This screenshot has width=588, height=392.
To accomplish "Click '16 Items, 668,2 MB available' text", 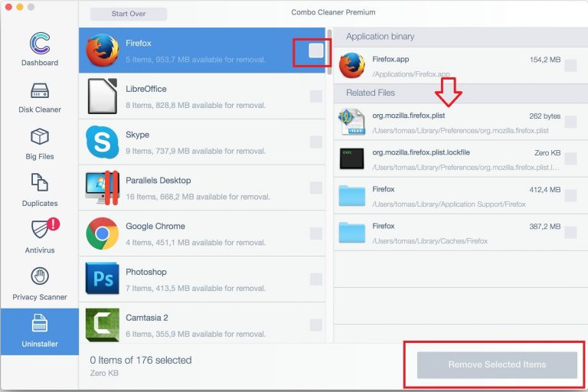I will tap(198, 197).
